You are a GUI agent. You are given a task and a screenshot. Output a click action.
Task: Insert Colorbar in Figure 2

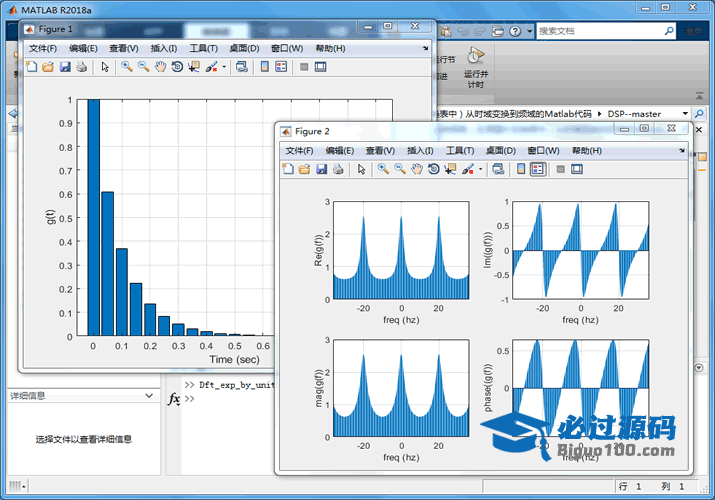[x=521, y=169]
